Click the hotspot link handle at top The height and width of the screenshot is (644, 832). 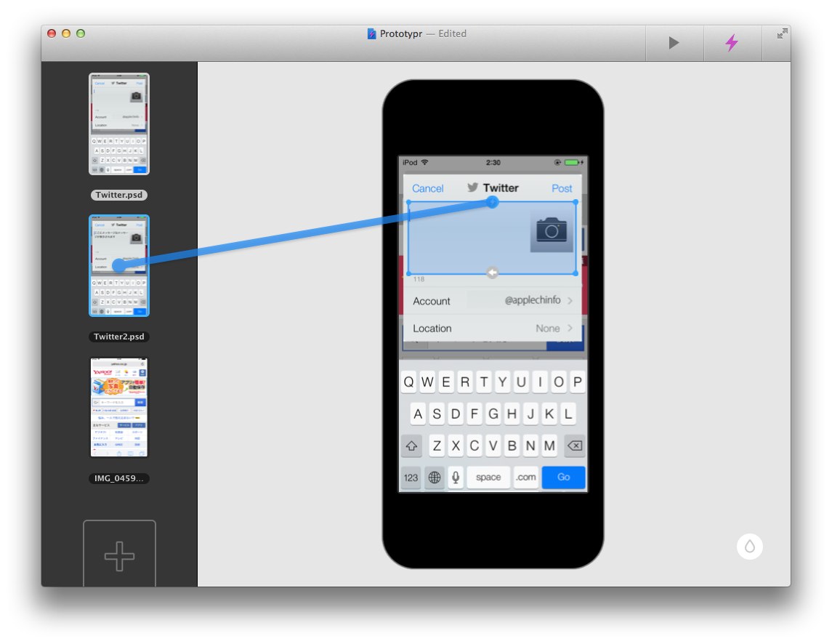(493, 202)
